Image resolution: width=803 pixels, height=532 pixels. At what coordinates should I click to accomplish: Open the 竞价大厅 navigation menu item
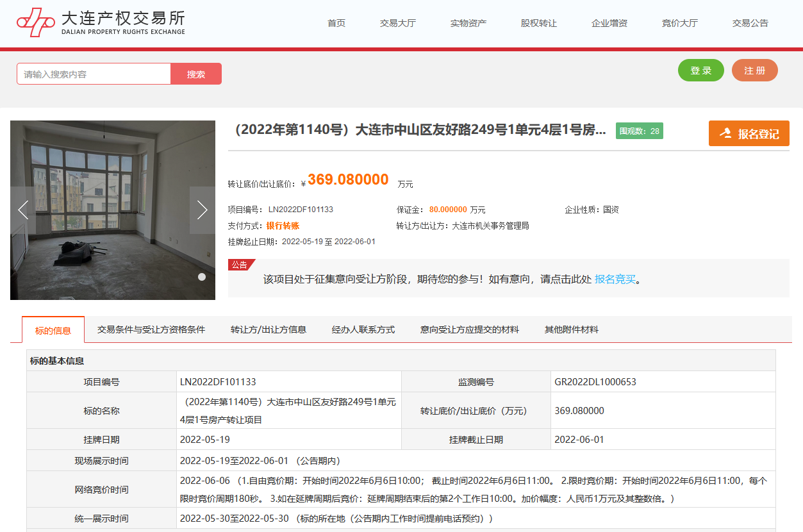(x=679, y=23)
